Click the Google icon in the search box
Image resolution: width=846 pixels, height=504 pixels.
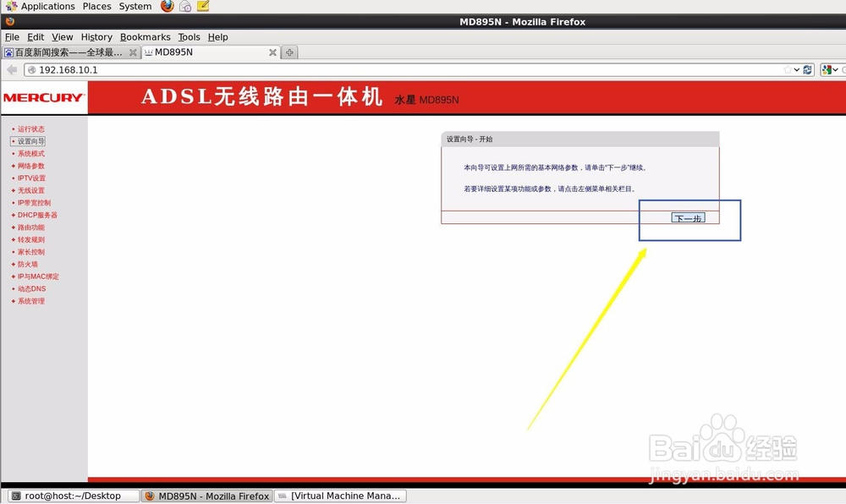click(827, 70)
